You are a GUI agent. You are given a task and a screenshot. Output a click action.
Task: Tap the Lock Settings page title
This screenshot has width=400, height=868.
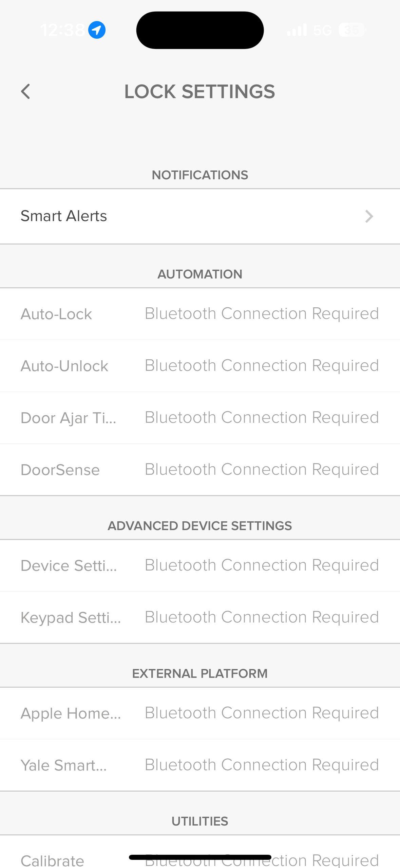pos(199,92)
